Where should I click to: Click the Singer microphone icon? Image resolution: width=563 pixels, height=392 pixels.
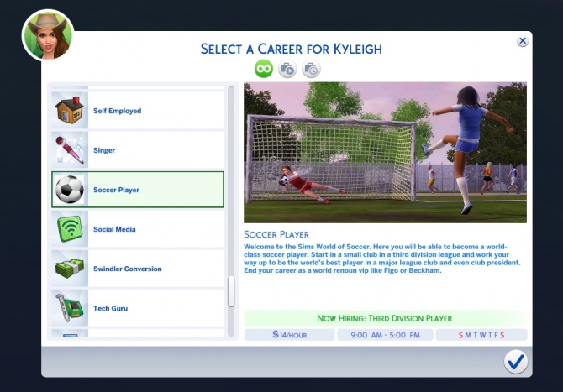coord(69,150)
